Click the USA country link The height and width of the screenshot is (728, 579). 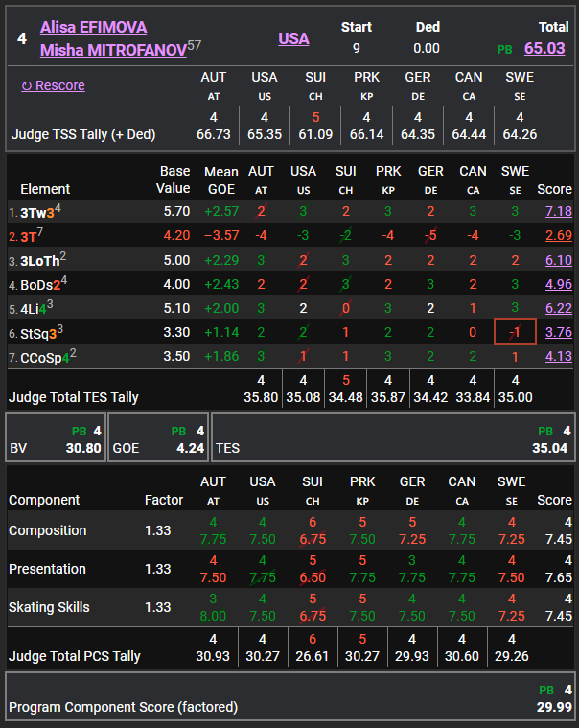pos(293,38)
